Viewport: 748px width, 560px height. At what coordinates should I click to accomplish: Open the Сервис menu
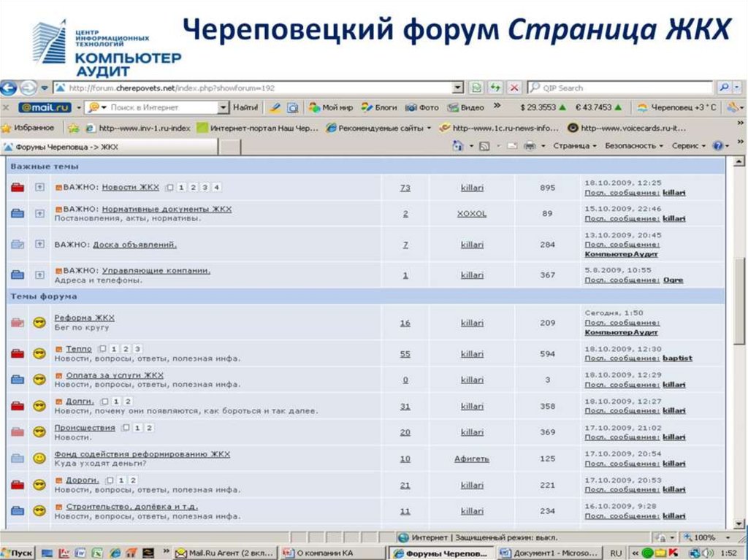[688, 146]
